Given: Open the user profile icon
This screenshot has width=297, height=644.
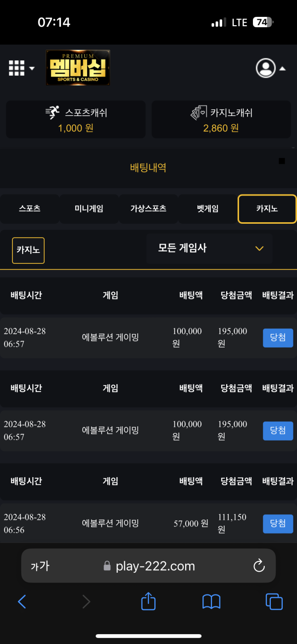Looking at the screenshot, I should [266, 68].
